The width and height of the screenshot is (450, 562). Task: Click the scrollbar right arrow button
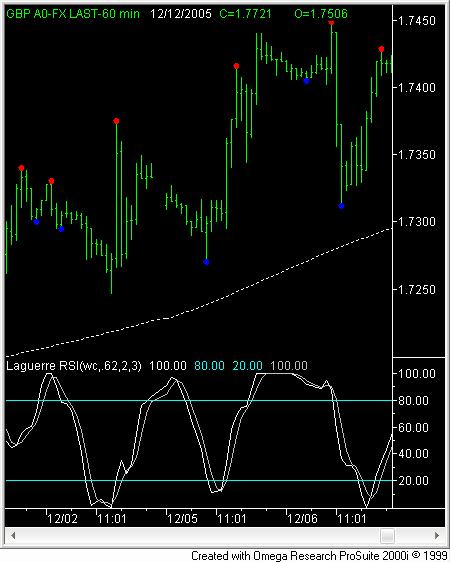pyautogui.click(x=437, y=536)
